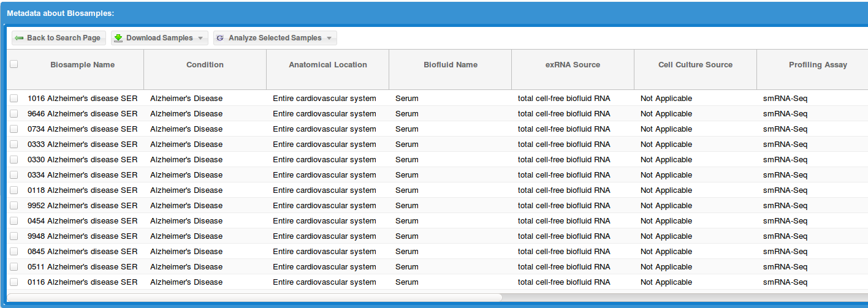This screenshot has height=308, width=868.
Task: Click the green back arrow icon
Action: [19, 38]
